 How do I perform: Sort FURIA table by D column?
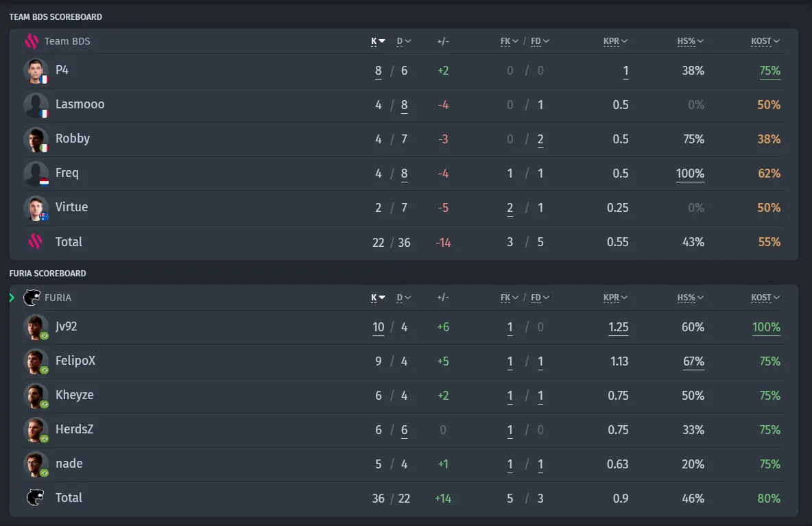pyautogui.click(x=403, y=298)
